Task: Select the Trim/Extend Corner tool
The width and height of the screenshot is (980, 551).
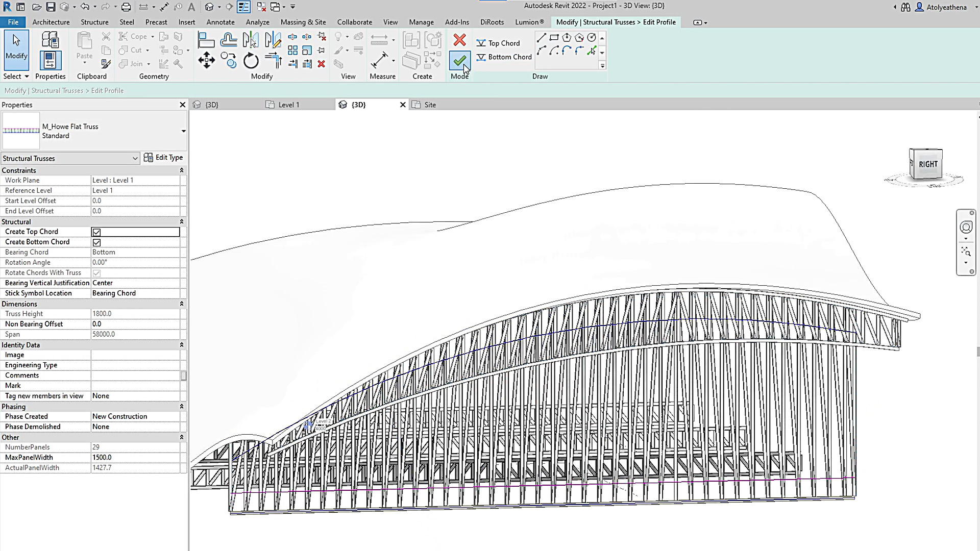Action: pyautogui.click(x=273, y=60)
